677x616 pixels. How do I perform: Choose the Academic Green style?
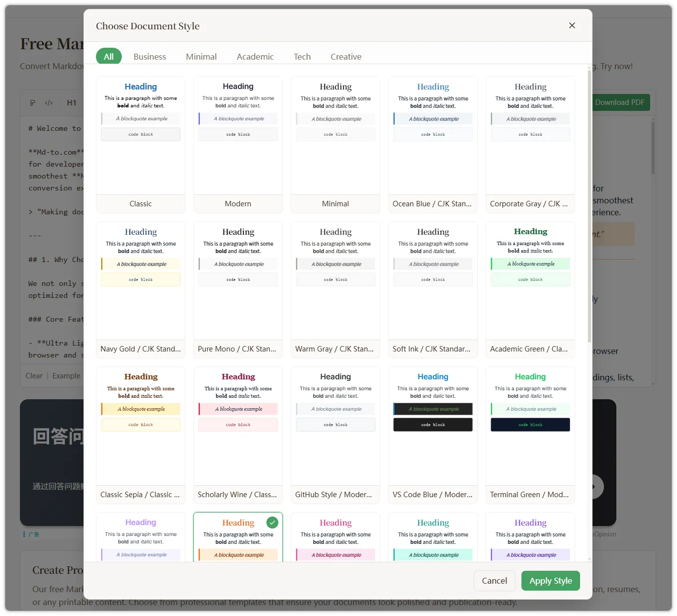[530, 289]
